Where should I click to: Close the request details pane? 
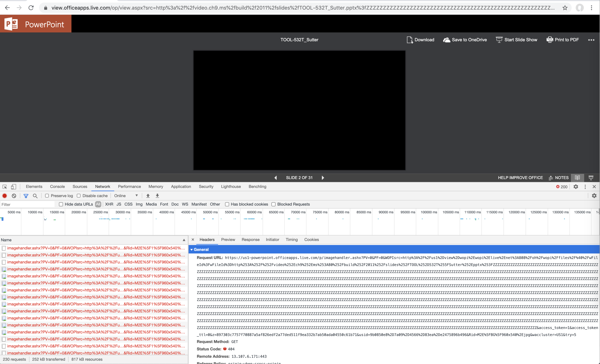[193, 239]
